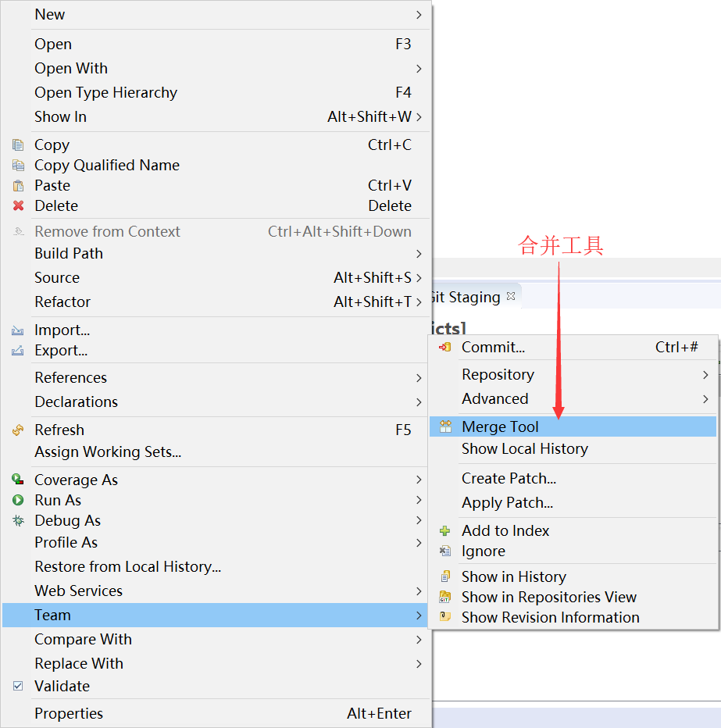The image size is (721, 728).
Task: Click the Alt+Enter shortcut text
Action: (x=379, y=714)
